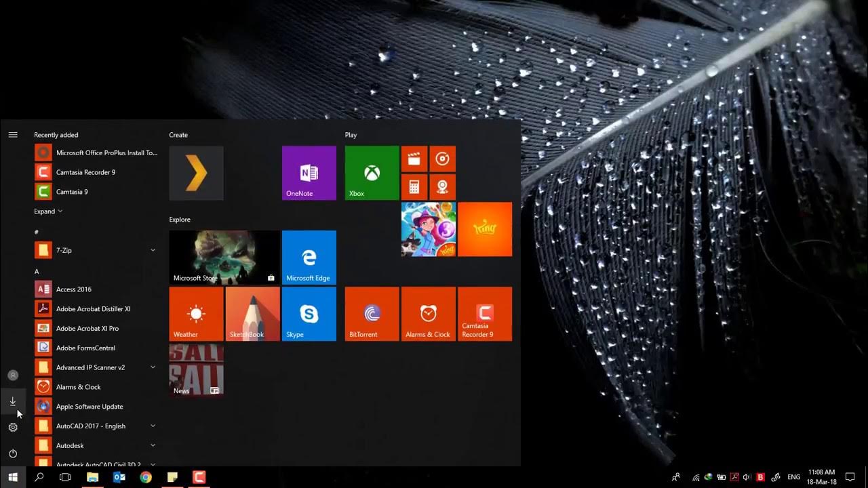Expand the Autodesk folder chevron
The image size is (868, 488).
click(x=153, y=445)
